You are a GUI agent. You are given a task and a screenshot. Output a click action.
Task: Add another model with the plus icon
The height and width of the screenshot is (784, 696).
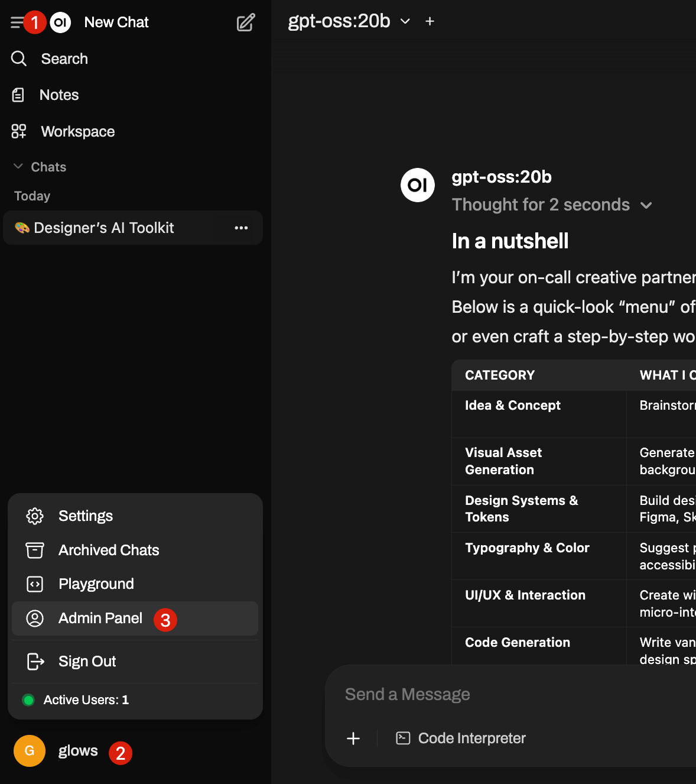click(430, 21)
